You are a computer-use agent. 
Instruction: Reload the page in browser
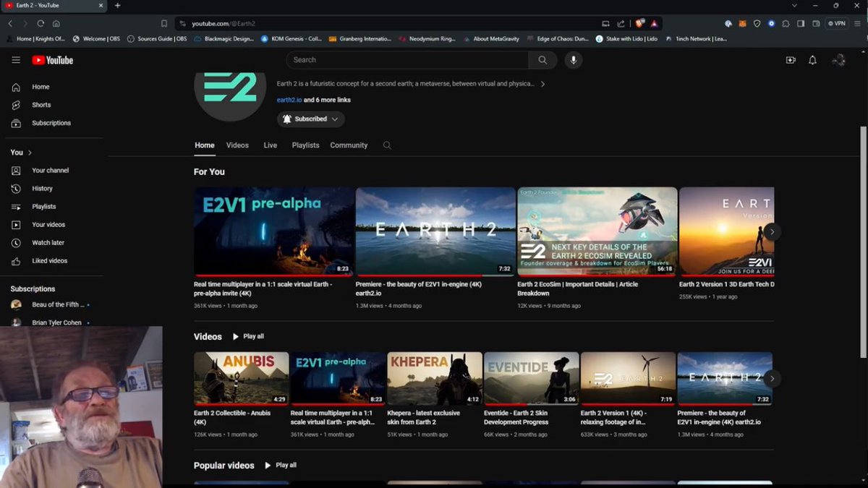click(41, 23)
